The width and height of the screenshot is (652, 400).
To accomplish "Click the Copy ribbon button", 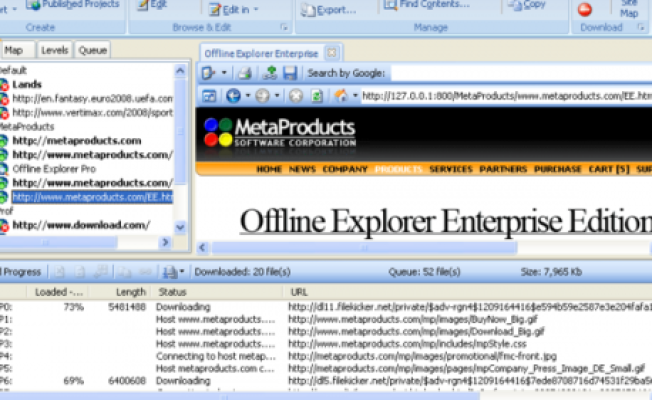I will [526, 5].
